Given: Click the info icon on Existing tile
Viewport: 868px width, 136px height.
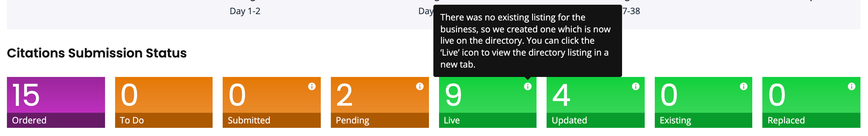Looking at the screenshot, I should pyautogui.click(x=743, y=86).
